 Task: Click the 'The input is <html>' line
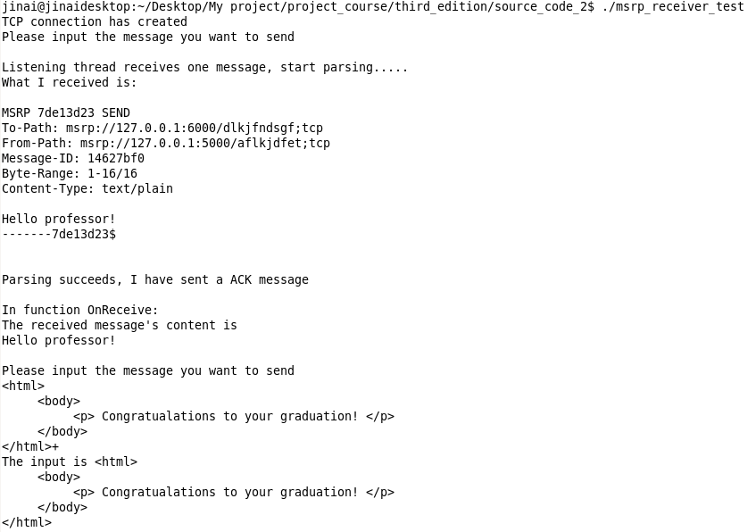coord(70,462)
